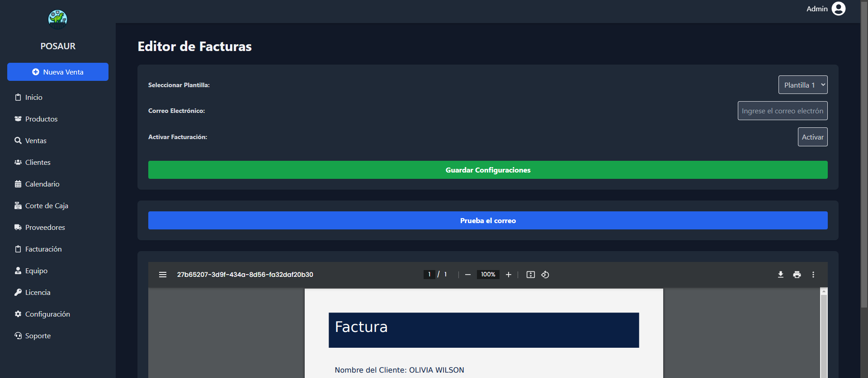
Task: Open the PDF viewer sidebar menu
Action: [163, 275]
